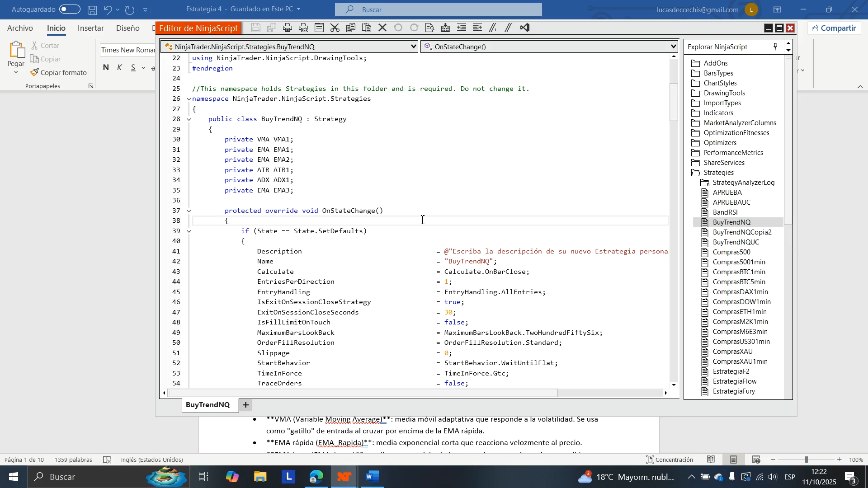This screenshot has height=488, width=868.
Task: Switch to Word's web layout view
Action: [756, 460]
